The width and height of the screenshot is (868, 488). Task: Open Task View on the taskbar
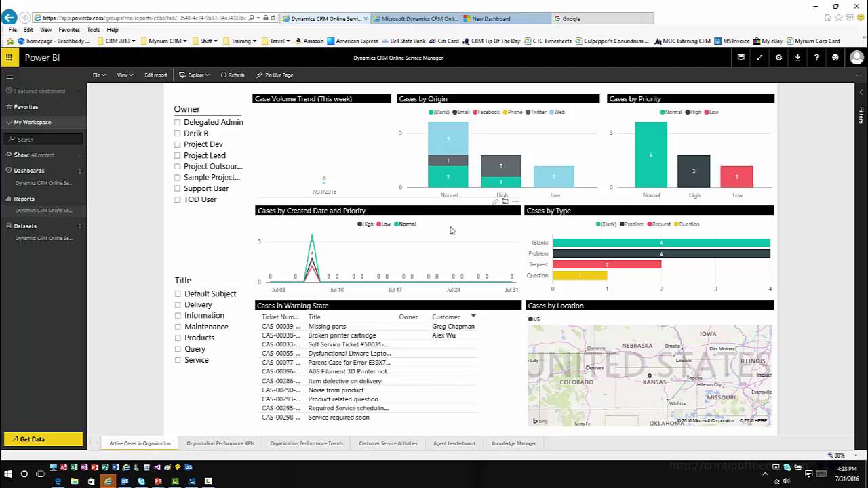41,474
